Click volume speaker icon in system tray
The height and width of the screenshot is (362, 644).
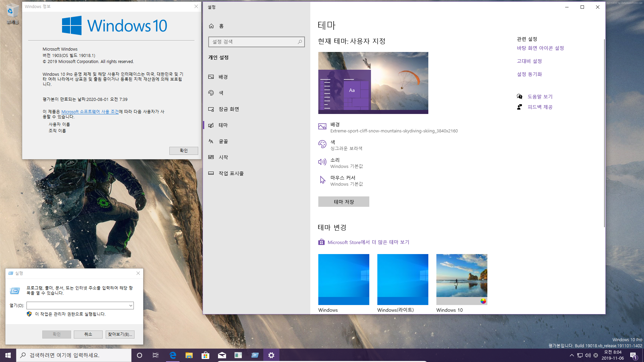588,355
